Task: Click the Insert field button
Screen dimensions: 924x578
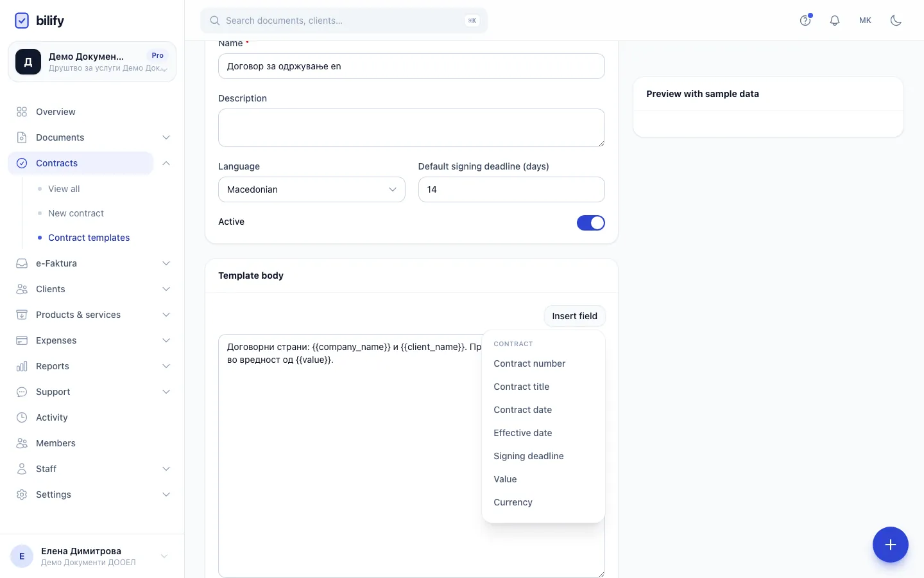Action: pos(574,316)
